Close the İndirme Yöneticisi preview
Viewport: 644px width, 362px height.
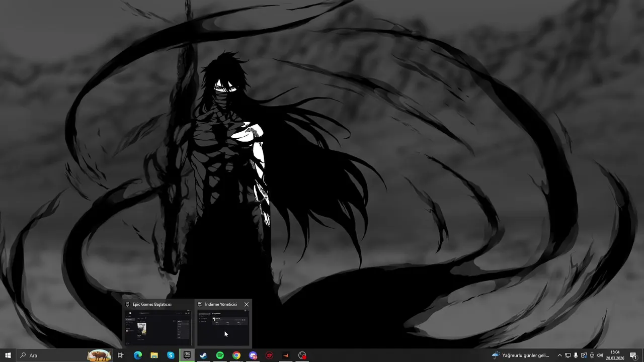(x=246, y=304)
